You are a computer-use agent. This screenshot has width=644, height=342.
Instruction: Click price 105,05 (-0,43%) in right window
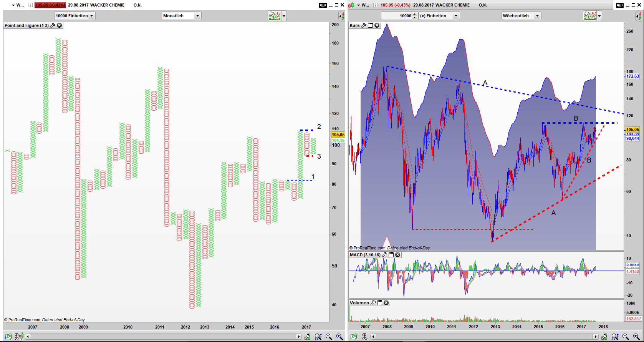click(x=396, y=5)
